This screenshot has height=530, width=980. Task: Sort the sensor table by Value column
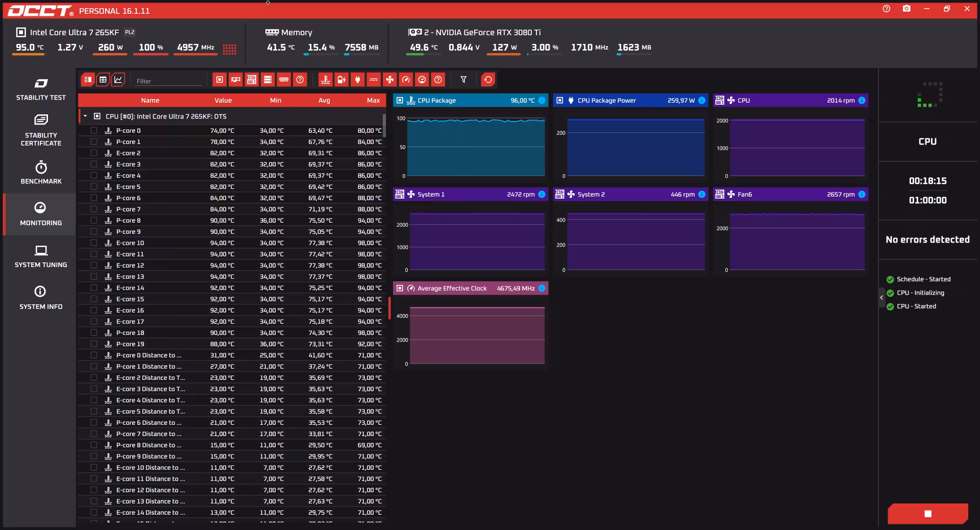[223, 101]
